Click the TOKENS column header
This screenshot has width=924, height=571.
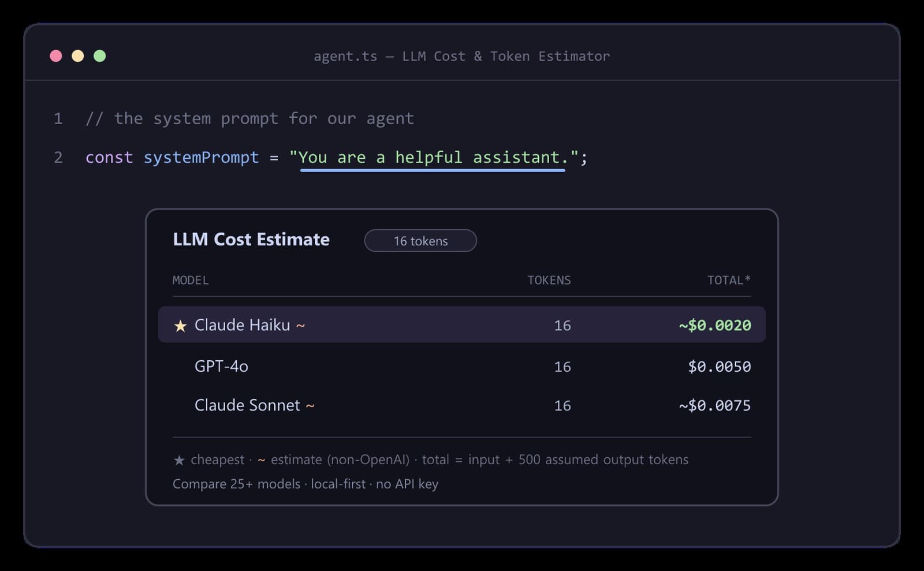(x=549, y=280)
